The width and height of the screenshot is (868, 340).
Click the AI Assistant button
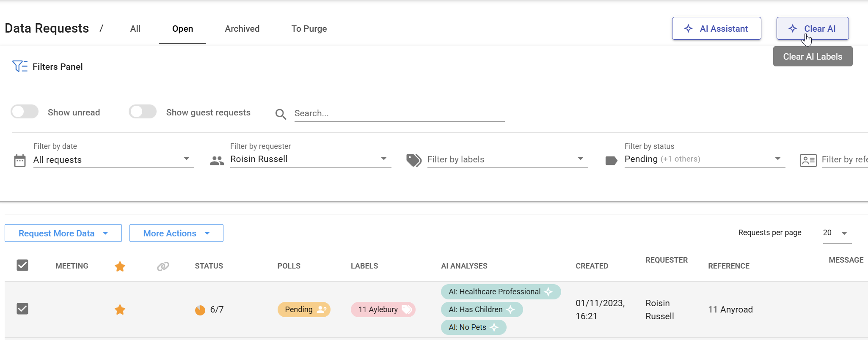[x=716, y=29]
